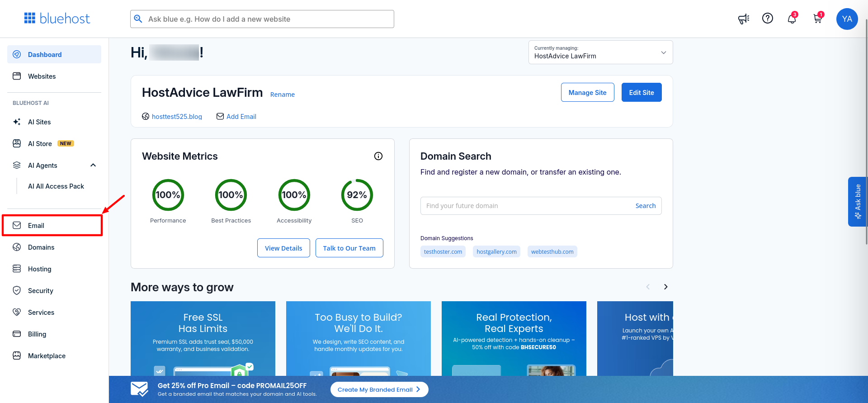Image resolution: width=868 pixels, height=403 pixels.
Task: Open the Ask blue side tab
Action: (857, 202)
